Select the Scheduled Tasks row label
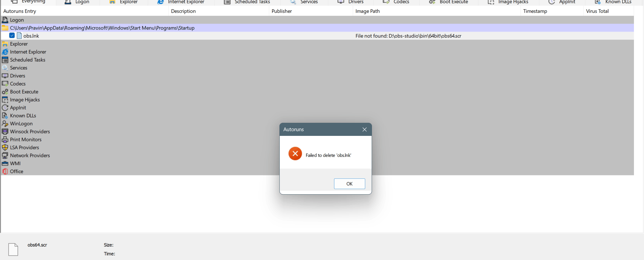The width and height of the screenshot is (644, 260). (x=28, y=60)
